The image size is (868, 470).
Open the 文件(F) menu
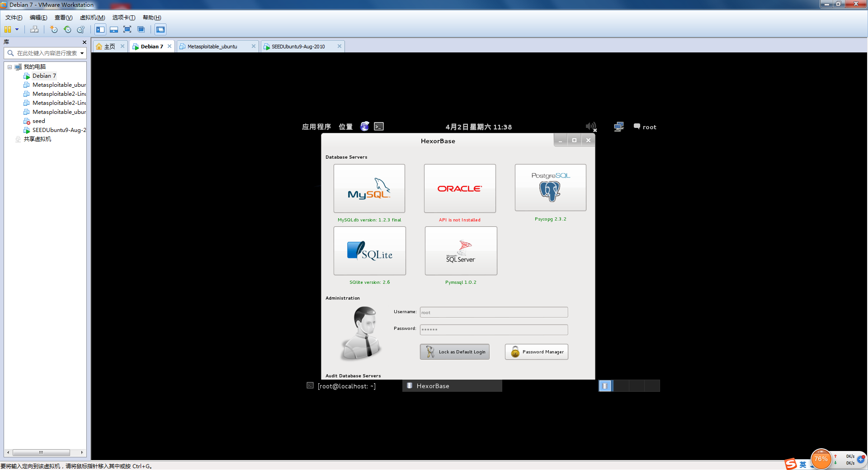point(14,18)
